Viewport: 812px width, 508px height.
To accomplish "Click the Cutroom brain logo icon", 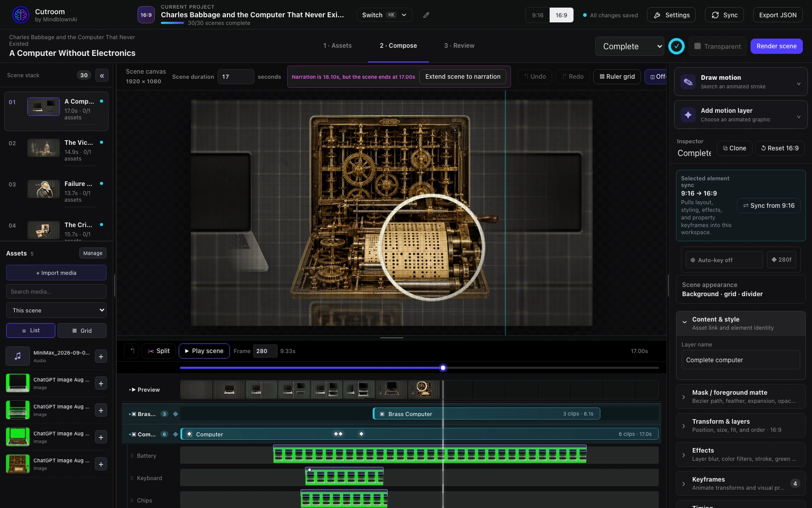I will coord(21,15).
